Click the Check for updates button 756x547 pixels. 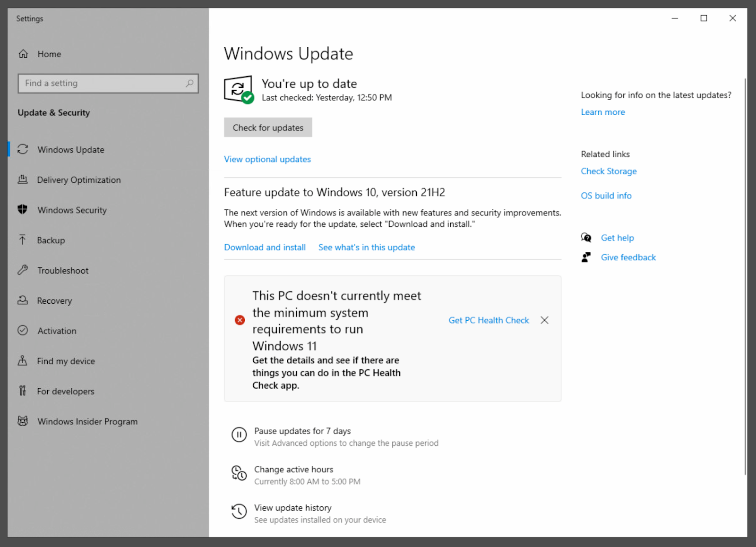coord(268,128)
